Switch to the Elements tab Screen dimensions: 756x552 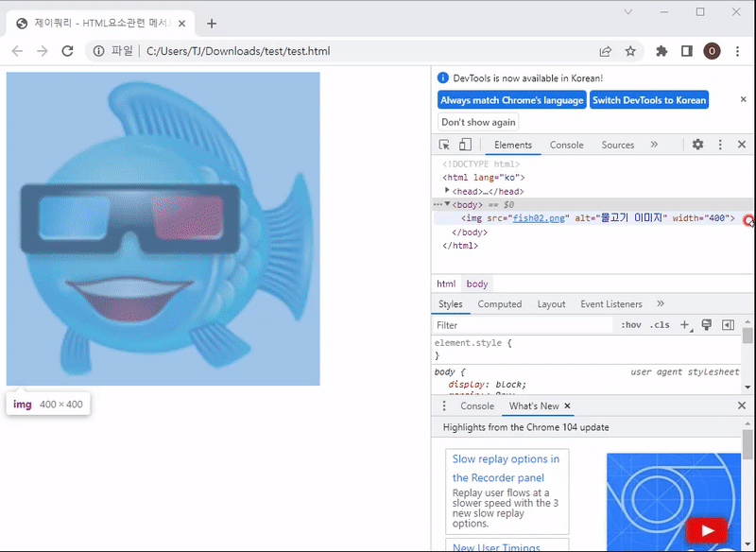(513, 146)
